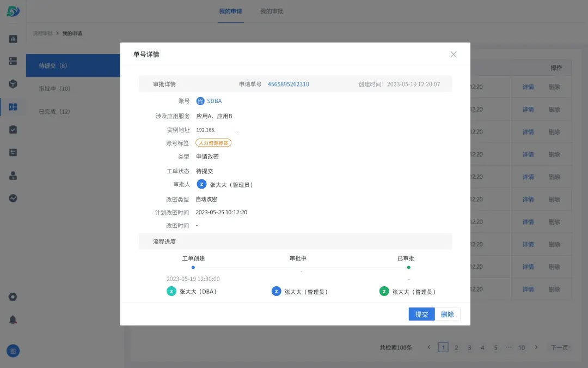The image size is (588, 368).
Task: Expand hidden pages via the pagination ellipsis
Action: click(x=509, y=347)
